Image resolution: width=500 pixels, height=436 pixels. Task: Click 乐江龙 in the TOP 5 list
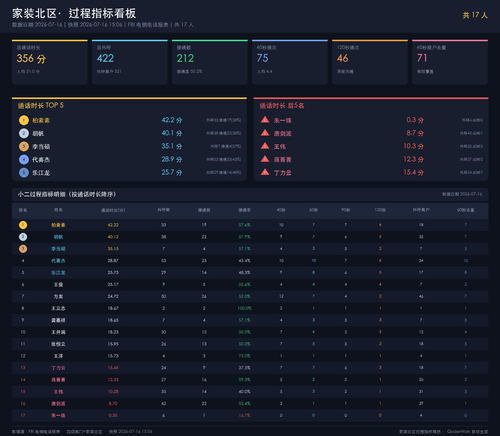click(x=41, y=173)
